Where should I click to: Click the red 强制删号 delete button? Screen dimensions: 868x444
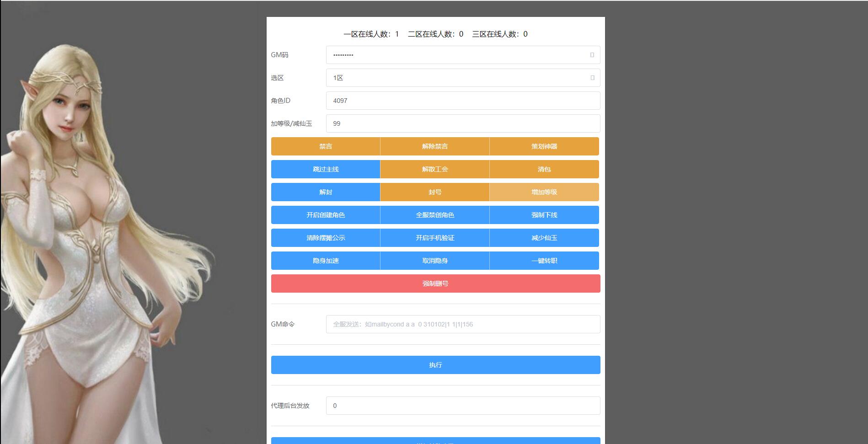tap(434, 284)
